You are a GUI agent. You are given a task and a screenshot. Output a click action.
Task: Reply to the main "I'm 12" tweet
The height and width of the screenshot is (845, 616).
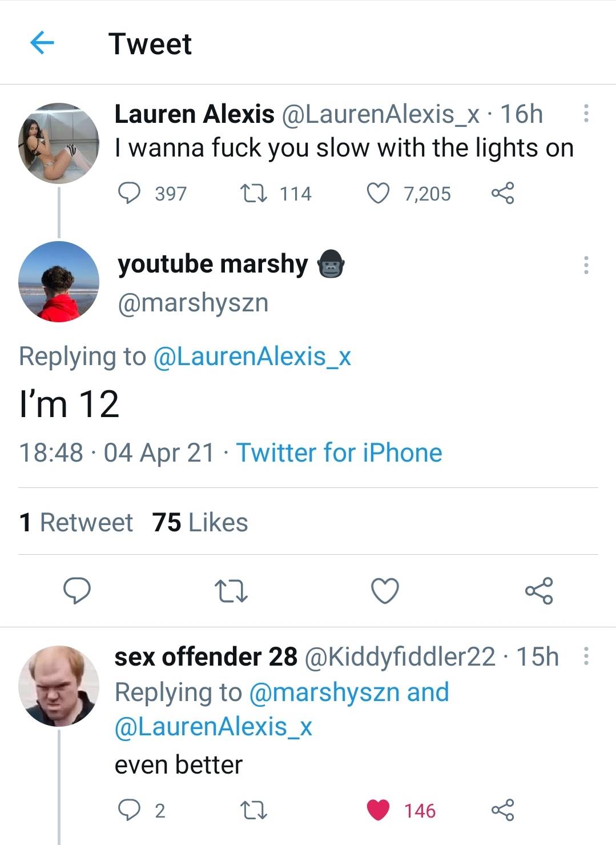pos(76,591)
